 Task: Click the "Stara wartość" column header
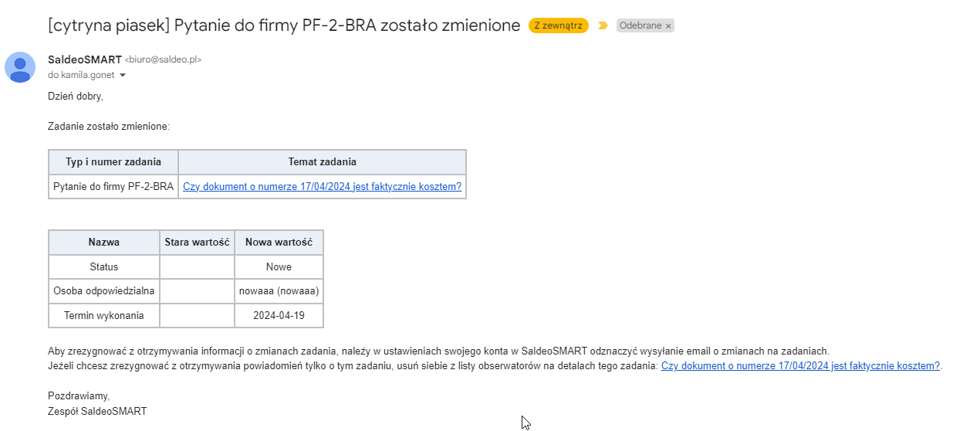198,243
